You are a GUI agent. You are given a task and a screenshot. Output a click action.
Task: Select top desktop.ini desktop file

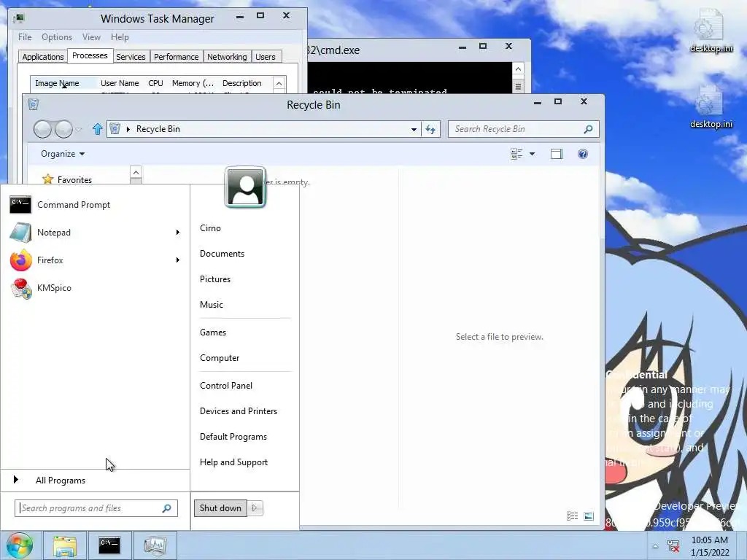[x=711, y=31]
